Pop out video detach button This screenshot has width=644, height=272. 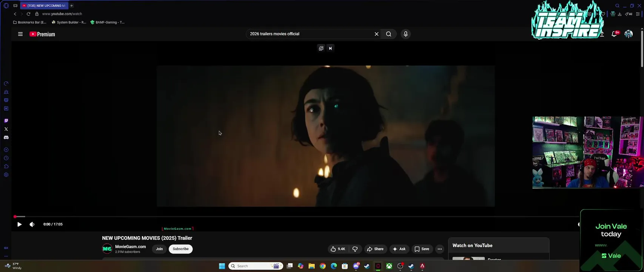321,48
